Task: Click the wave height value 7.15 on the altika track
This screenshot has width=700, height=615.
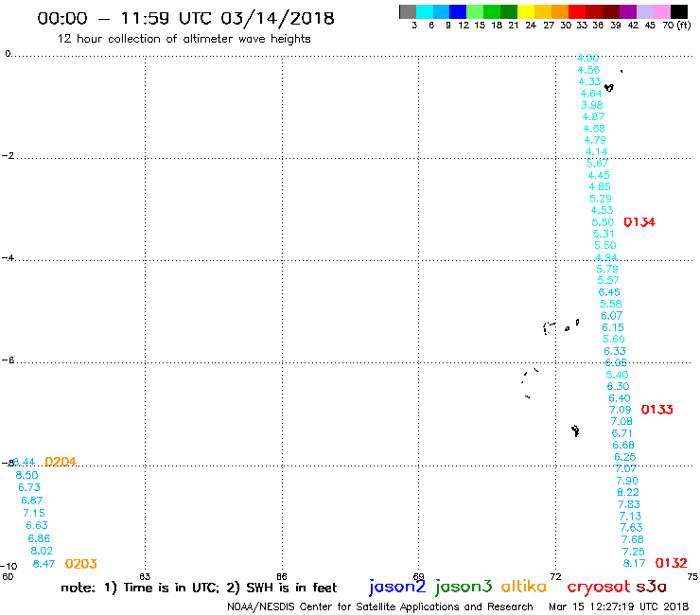Action: pyautogui.click(x=34, y=513)
